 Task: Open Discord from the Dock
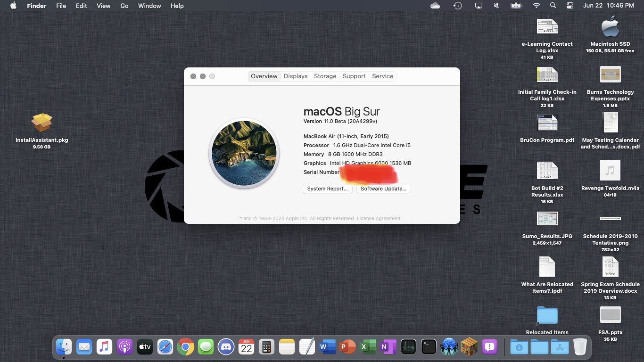(x=226, y=347)
